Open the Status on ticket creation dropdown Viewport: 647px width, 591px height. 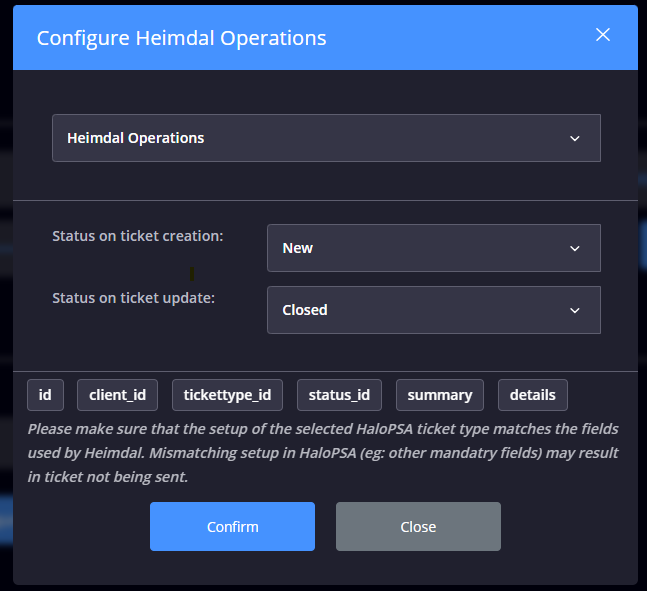[434, 248]
